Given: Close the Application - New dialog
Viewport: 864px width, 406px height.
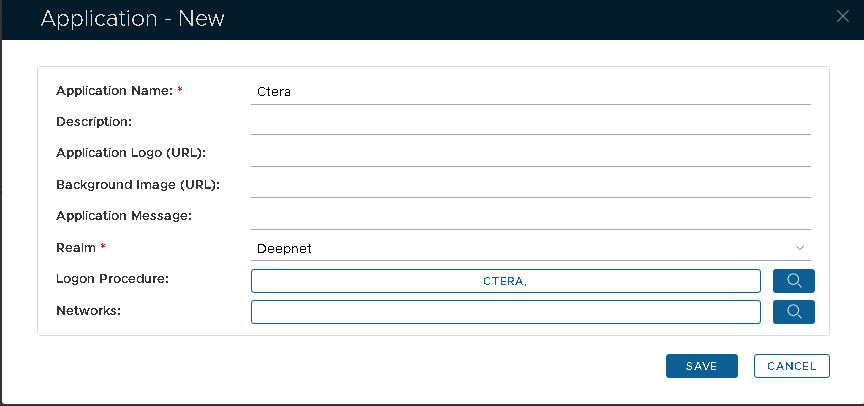Looking at the screenshot, I should pyautogui.click(x=842, y=15).
